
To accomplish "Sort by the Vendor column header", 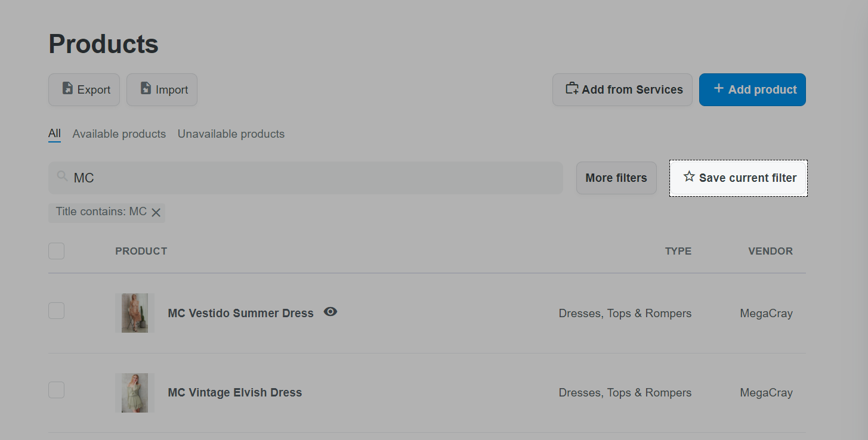I will click(x=770, y=251).
